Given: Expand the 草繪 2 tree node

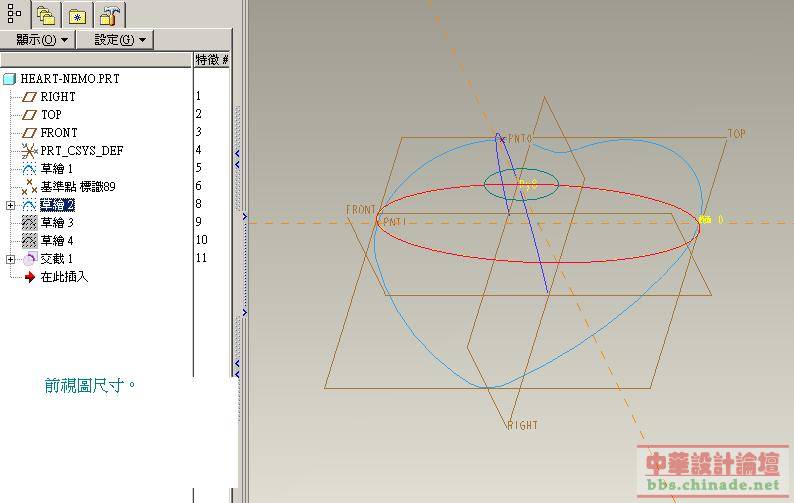Looking at the screenshot, I should pos(10,205).
